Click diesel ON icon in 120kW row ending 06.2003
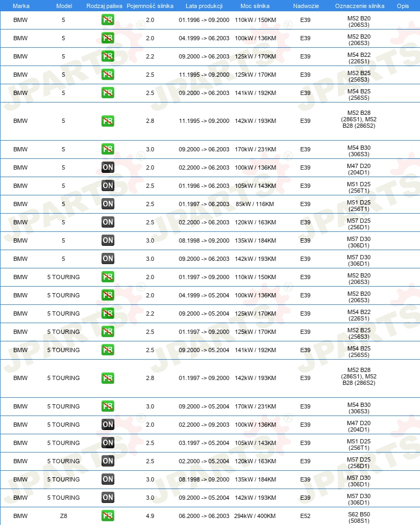Image resolution: width=420 pixels, height=525 pixels. click(108, 222)
